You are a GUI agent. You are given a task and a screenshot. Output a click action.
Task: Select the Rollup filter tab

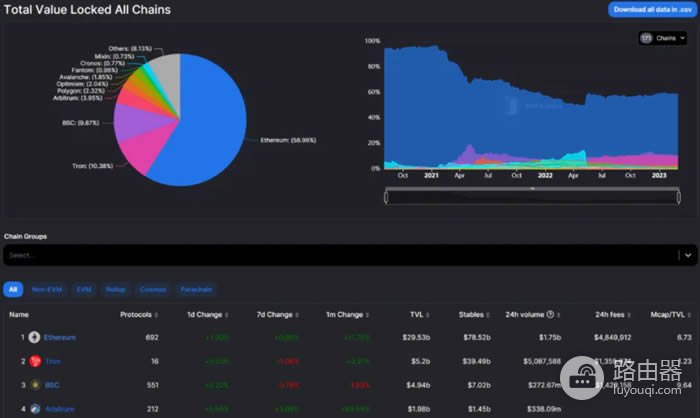[116, 289]
